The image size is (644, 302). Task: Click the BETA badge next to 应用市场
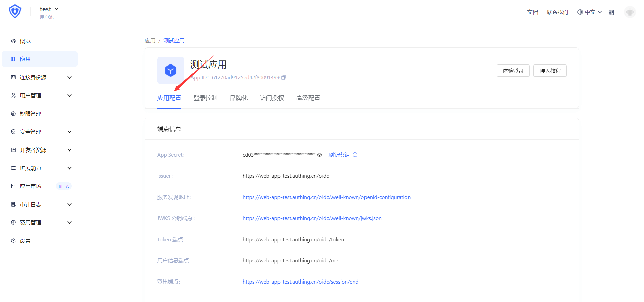coord(63,186)
